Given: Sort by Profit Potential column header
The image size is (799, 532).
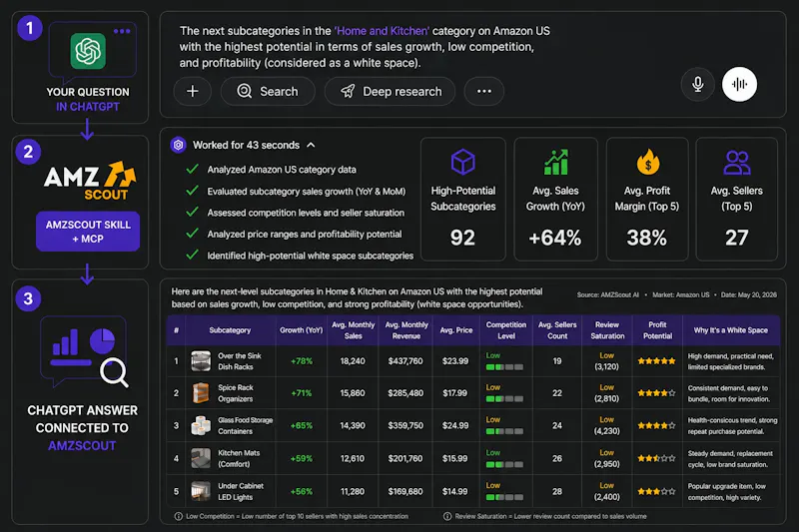Looking at the screenshot, I should (657, 330).
